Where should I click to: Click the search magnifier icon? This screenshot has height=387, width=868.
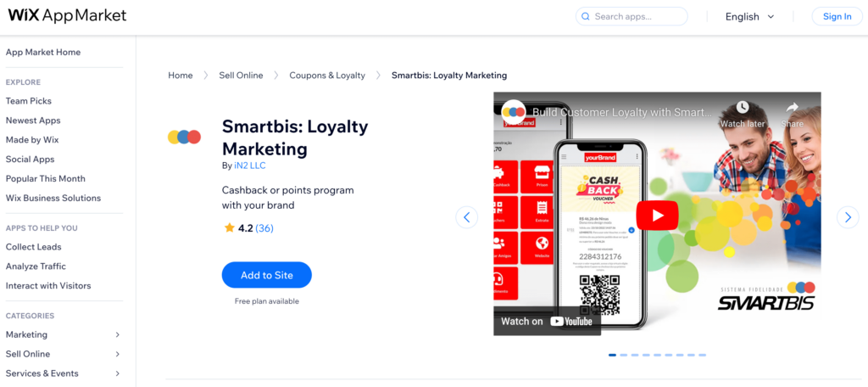pos(585,17)
